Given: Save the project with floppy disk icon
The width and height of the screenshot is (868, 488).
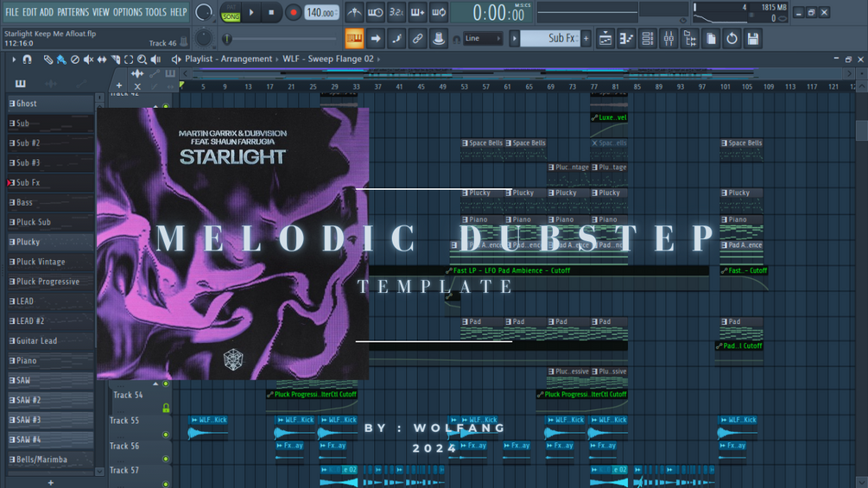Looking at the screenshot, I should [753, 39].
